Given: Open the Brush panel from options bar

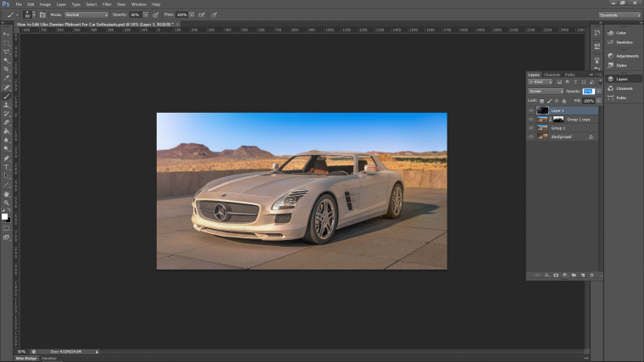Looking at the screenshot, I should (x=42, y=14).
